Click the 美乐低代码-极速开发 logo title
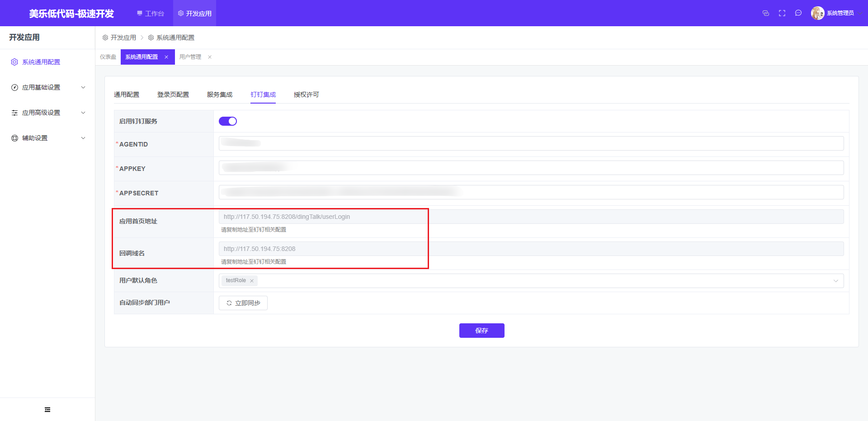Image resolution: width=868 pixels, height=421 pixels. point(71,14)
